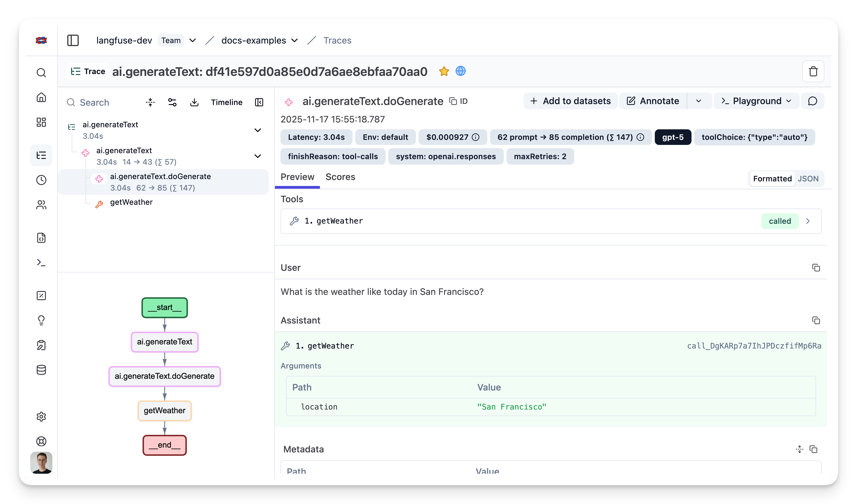The height and width of the screenshot is (504, 857).
Task: Switch to the Scores tab
Action: (340, 177)
